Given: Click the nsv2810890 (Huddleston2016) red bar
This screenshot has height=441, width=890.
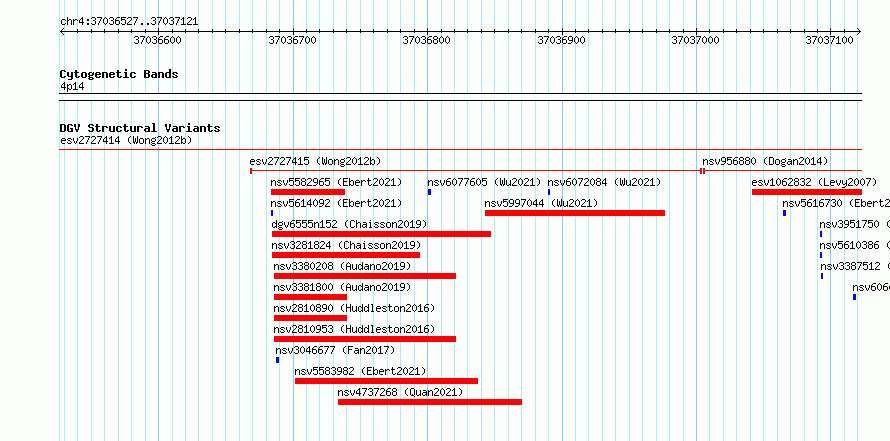Looking at the screenshot, I should [x=310, y=318].
